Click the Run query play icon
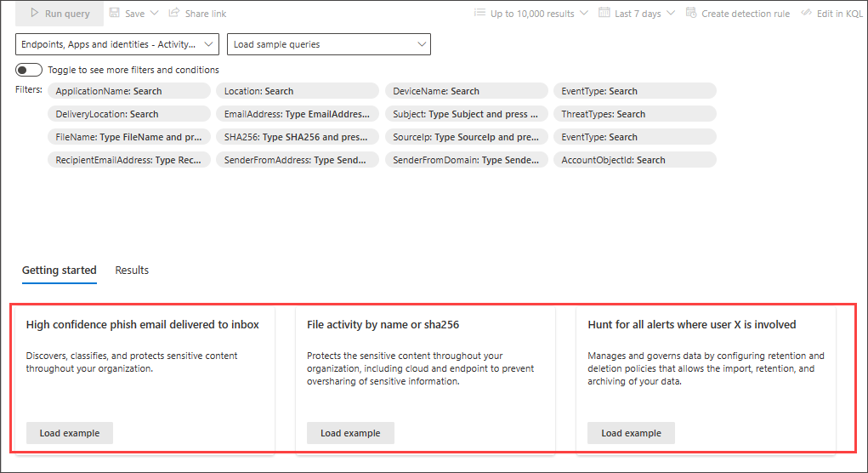The image size is (868, 473). coord(34,13)
